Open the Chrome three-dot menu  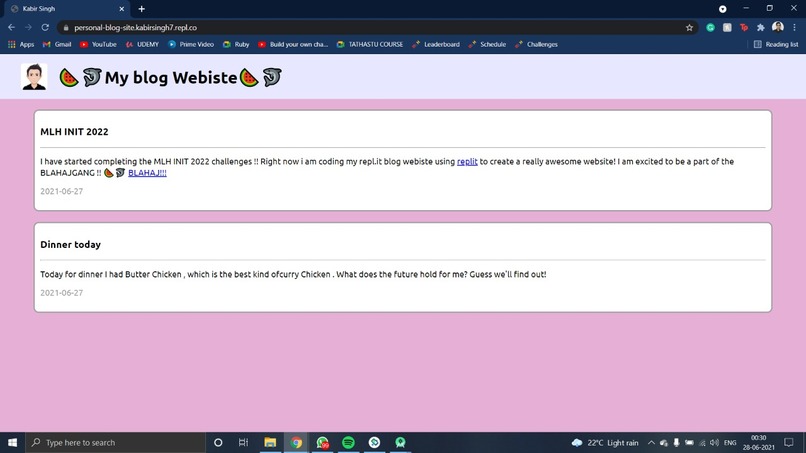(x=795, y=28)
